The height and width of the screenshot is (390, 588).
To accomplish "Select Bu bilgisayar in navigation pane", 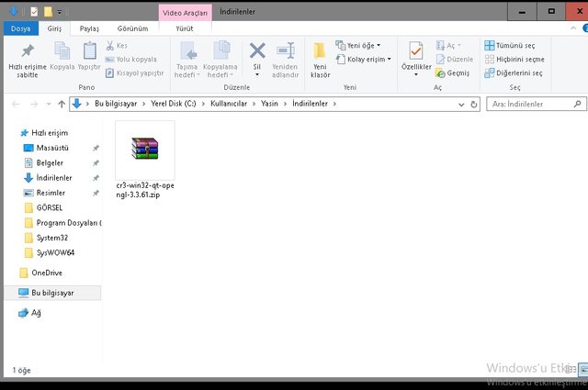I will click(52, 293).
